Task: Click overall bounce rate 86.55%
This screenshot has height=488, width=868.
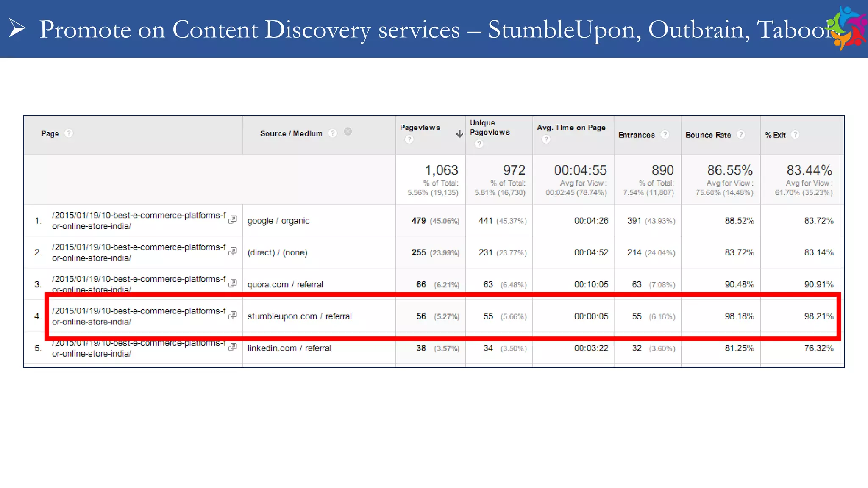Action: pos(730,170)
